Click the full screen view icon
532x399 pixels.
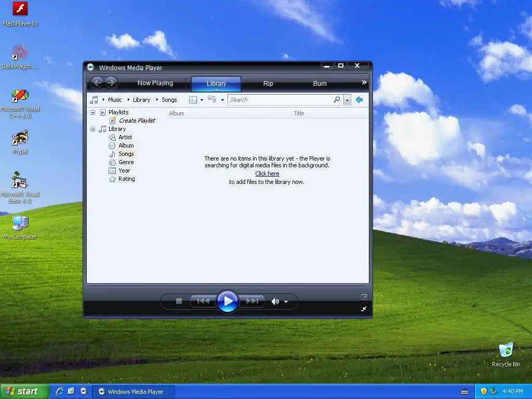[x=364, y=297]
